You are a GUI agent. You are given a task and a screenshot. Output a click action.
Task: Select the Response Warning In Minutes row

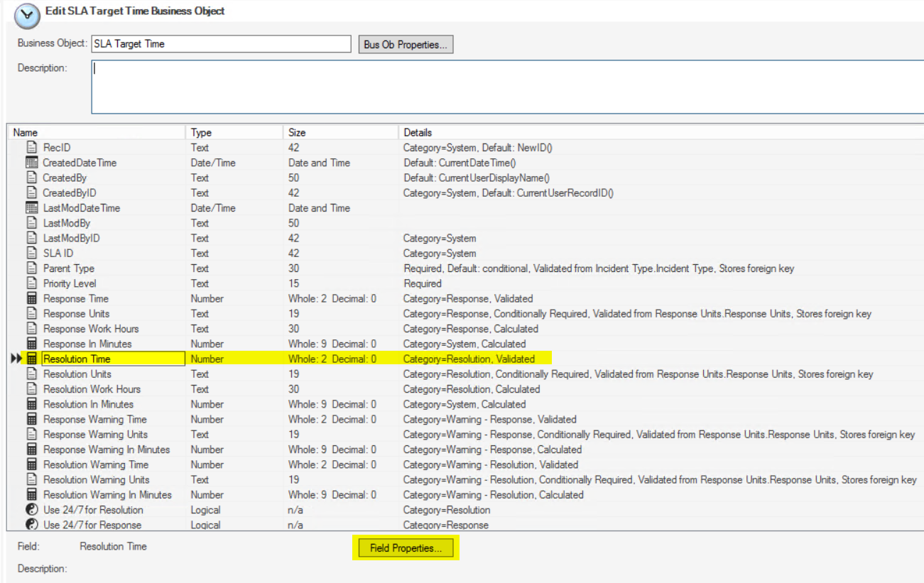107,449
